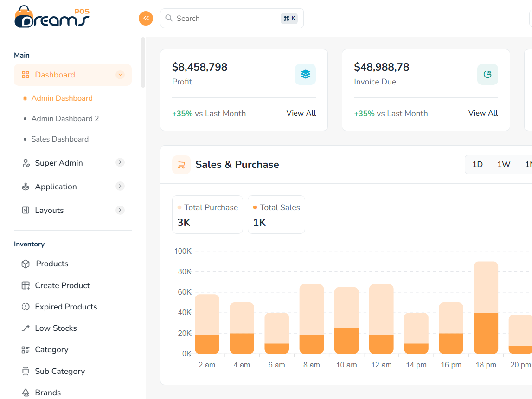This screenshot has height=399, width=532.
Task: Click the DreamsPOS logo
Action: (51, 18)
